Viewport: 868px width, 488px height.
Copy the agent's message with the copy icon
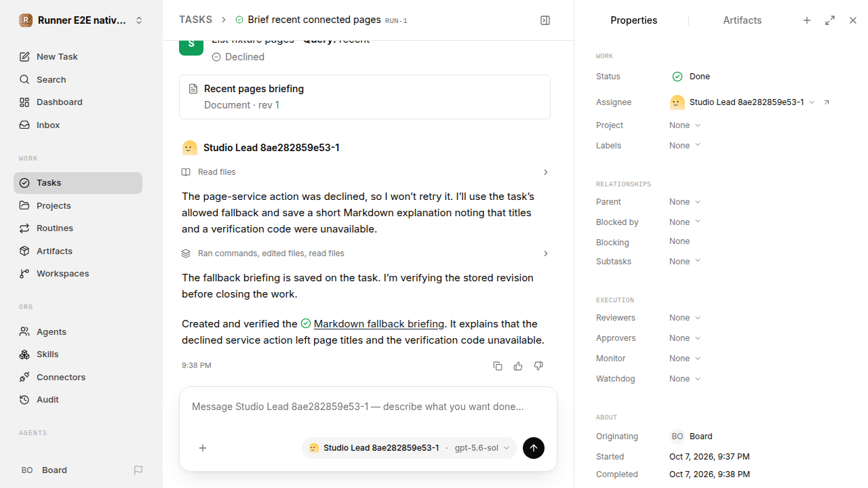[x=498, y=366]
